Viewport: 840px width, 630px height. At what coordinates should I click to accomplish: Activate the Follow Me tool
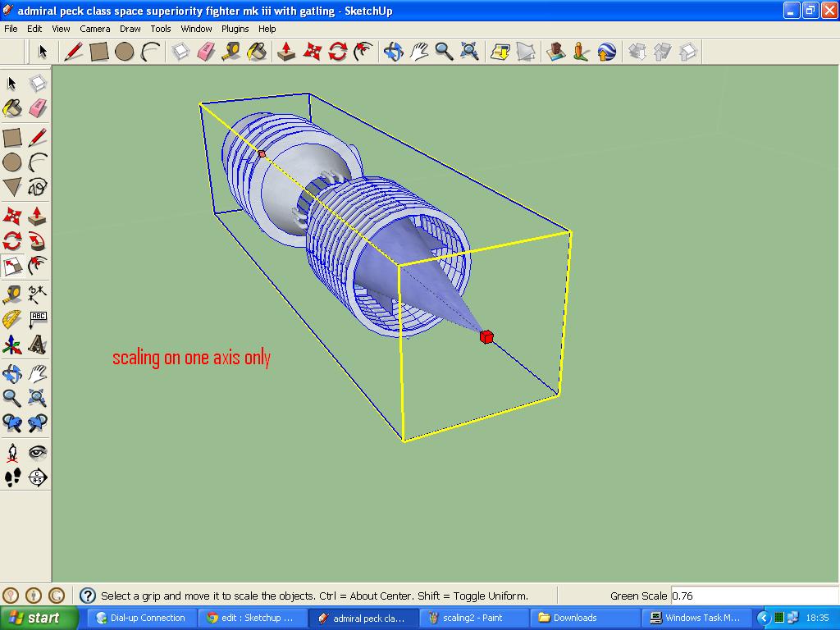click(38, 241)
